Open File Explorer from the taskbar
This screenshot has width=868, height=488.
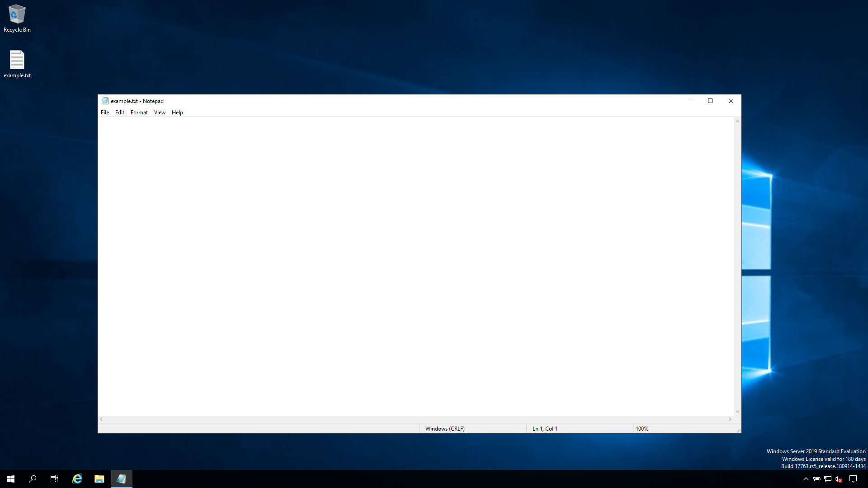[99, 479]
